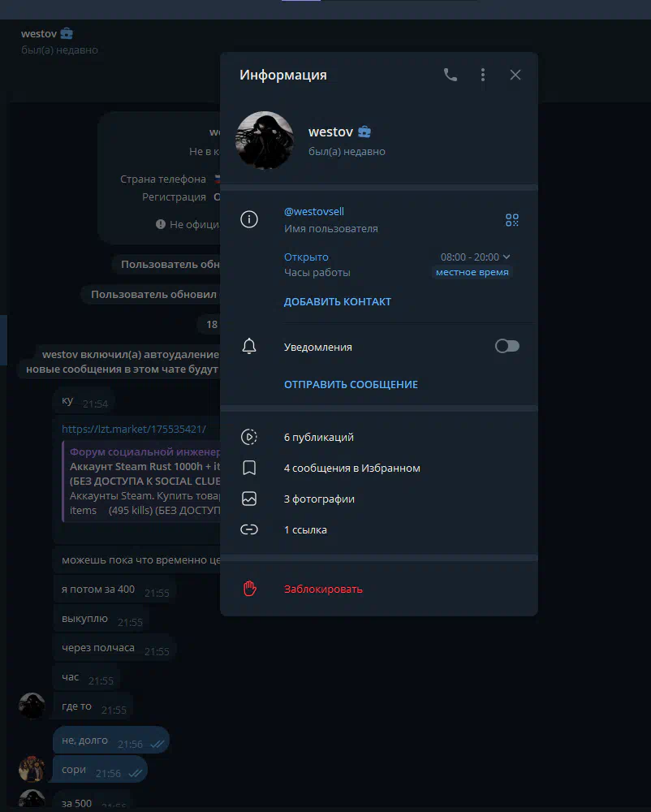This screenshot has width=651, height=812.
Task: Click Заблокировать to block the user
Action: [323, 589]
